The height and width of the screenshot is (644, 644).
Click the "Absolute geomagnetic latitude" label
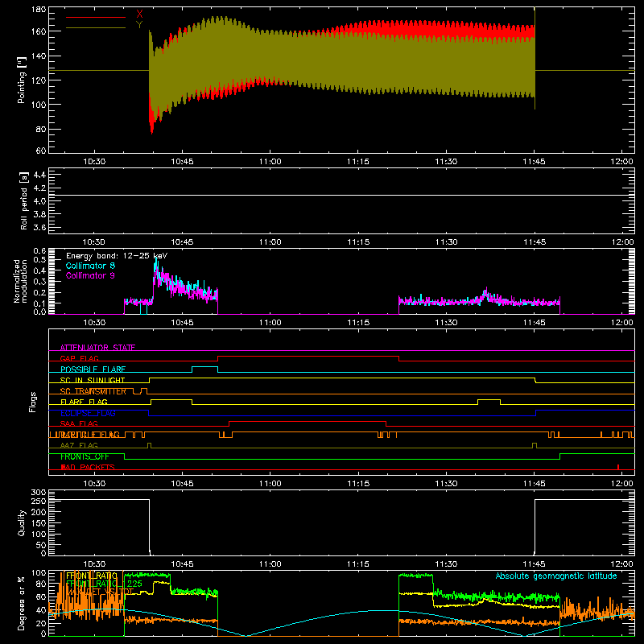click(556, 576)
